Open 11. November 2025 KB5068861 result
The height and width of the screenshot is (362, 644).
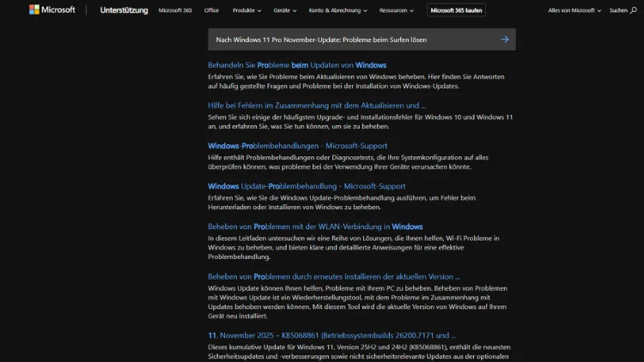[331, 335]
